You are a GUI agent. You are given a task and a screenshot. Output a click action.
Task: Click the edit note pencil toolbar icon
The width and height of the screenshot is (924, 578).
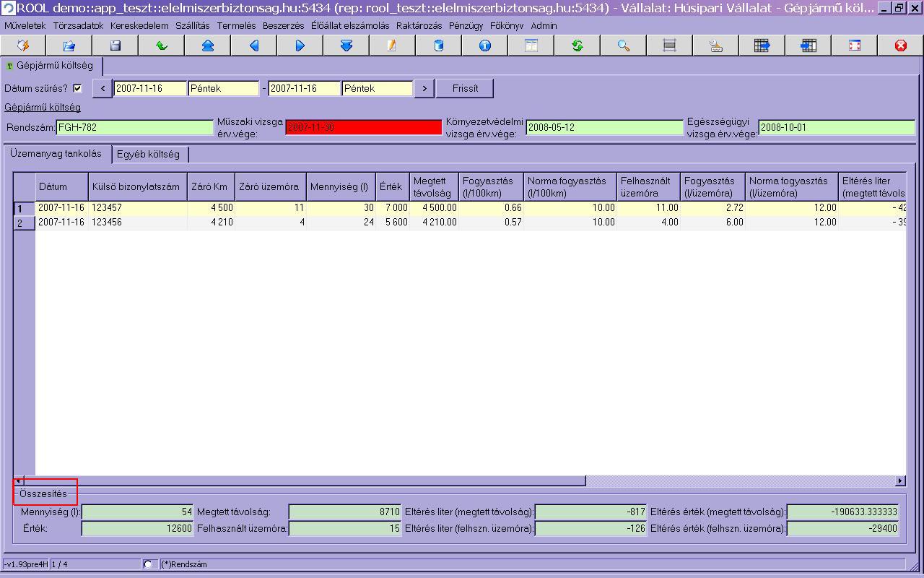click(392, 46)
